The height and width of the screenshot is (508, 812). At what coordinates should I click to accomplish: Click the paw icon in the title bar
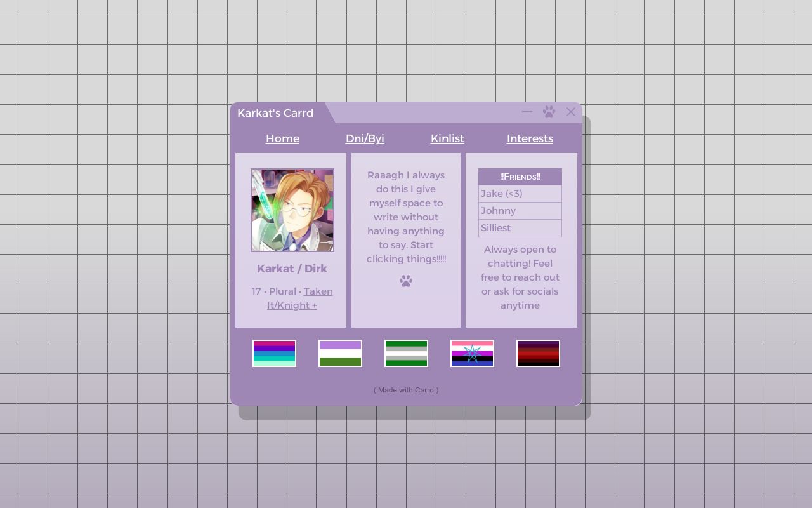549,112
